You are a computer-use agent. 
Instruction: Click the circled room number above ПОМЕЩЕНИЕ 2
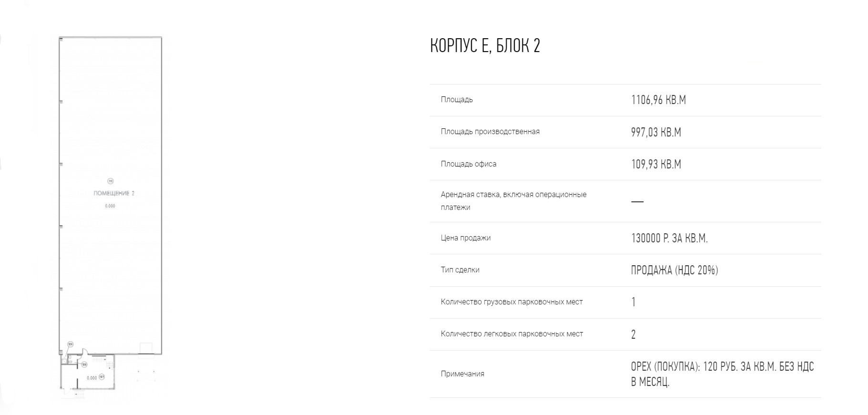coord(111,181)
